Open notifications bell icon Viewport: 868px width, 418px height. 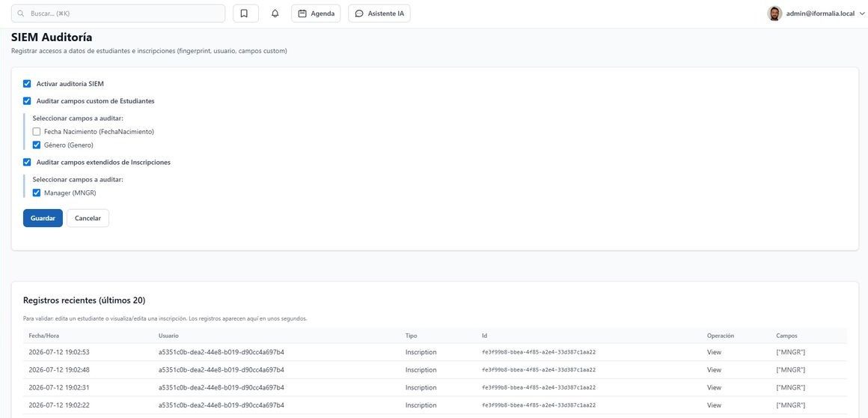(275, 13)
